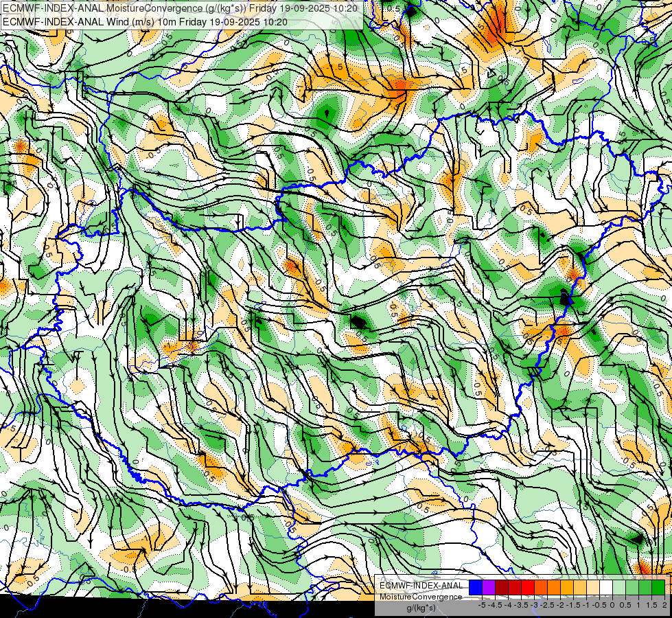Viewport: 672px width, 618px height.
Task: Pick the white swatch in the color scale
Action: click(x=605, y=587)
